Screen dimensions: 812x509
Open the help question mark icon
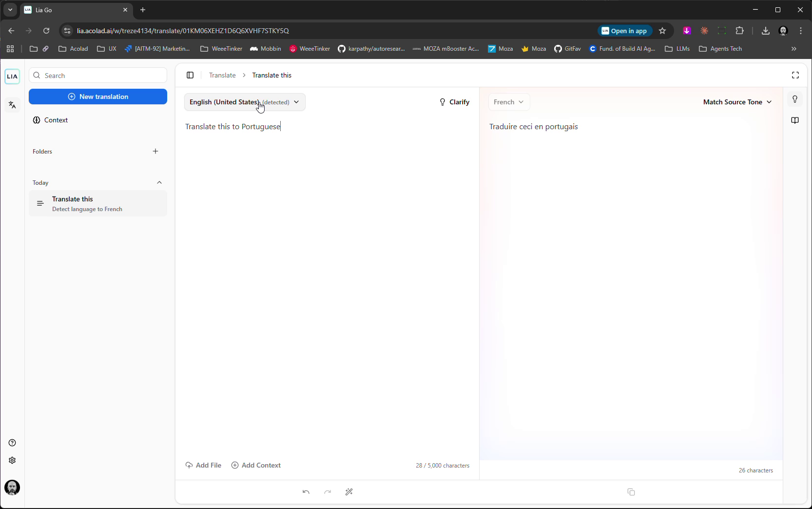click(12, 443)
